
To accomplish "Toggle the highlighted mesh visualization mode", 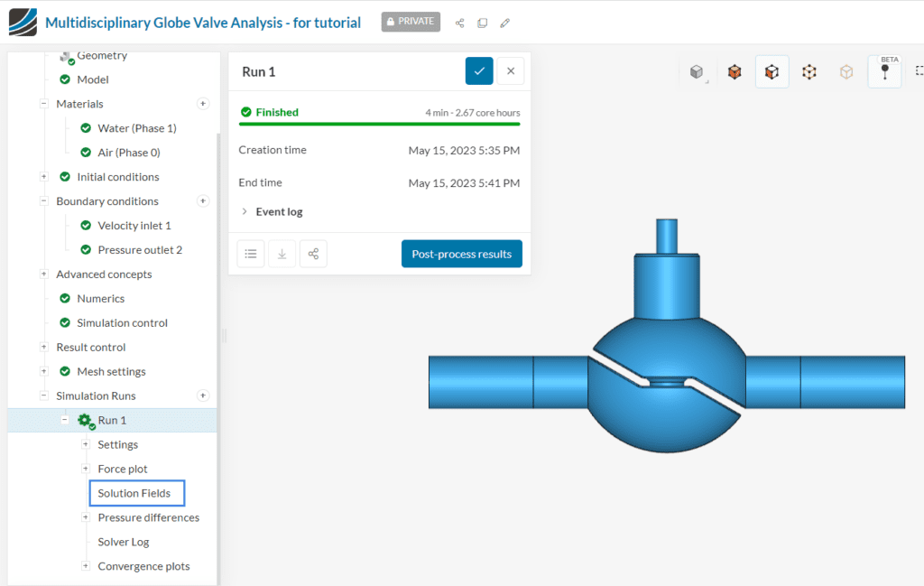I will click(x=772, y=71).
